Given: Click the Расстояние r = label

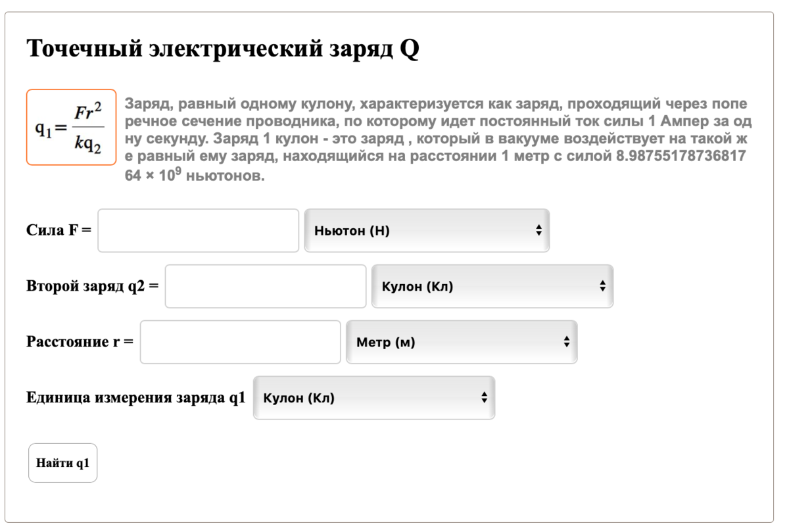Looking at the screenshot, I should (x=80, y=343).
